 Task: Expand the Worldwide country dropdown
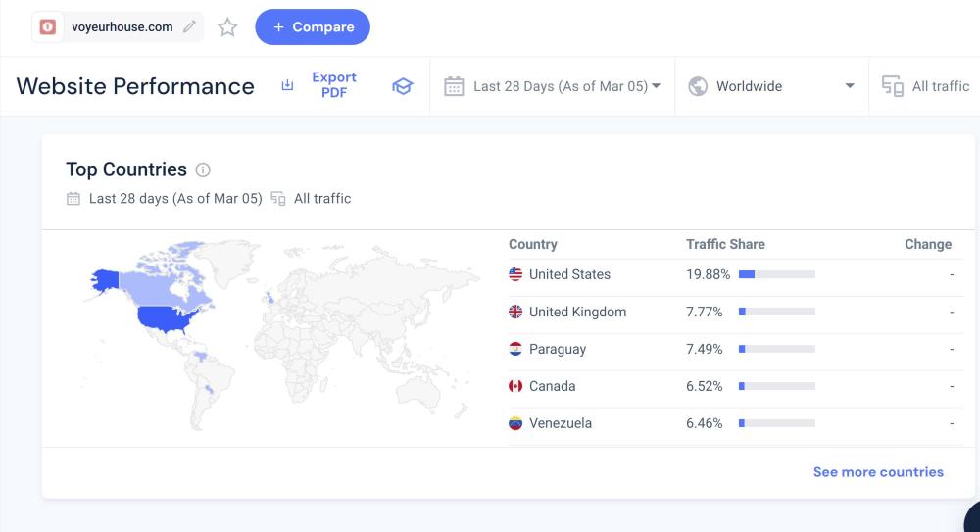click(771, 86)
